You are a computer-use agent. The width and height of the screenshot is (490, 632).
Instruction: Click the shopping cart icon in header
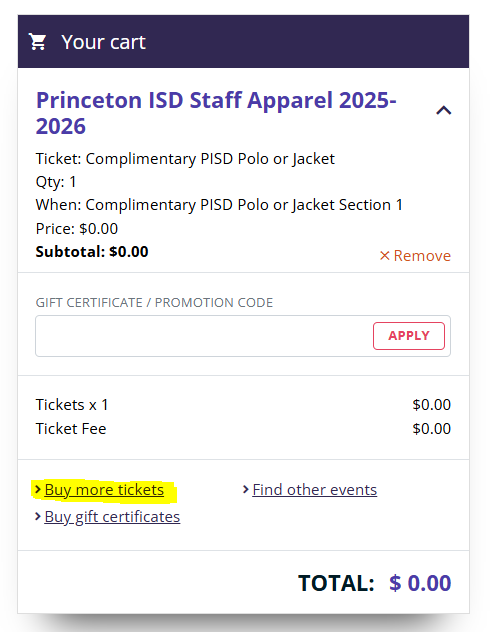click(37, 42)
